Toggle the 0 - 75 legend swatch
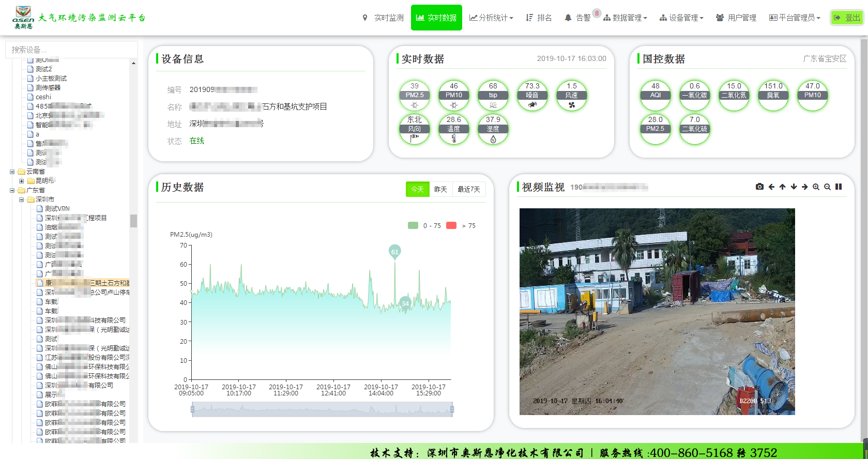 point(413,225)
